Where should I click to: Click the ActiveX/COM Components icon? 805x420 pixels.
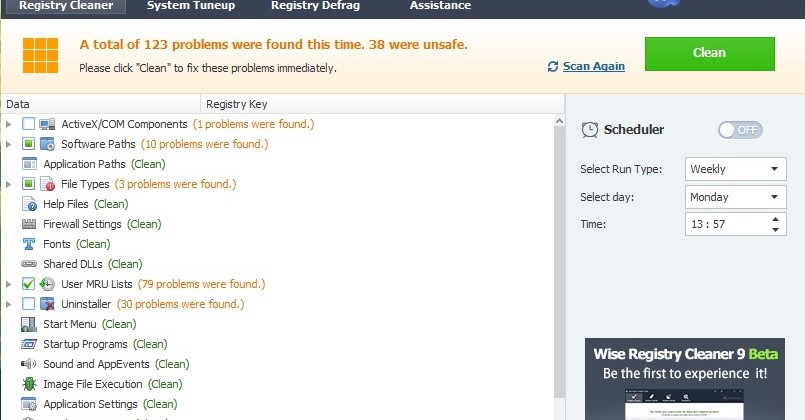click(x=47, y=124)
